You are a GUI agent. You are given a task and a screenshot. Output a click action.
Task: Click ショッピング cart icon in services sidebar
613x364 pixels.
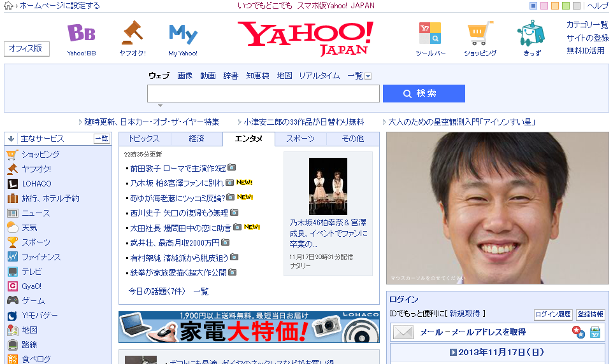13,155
